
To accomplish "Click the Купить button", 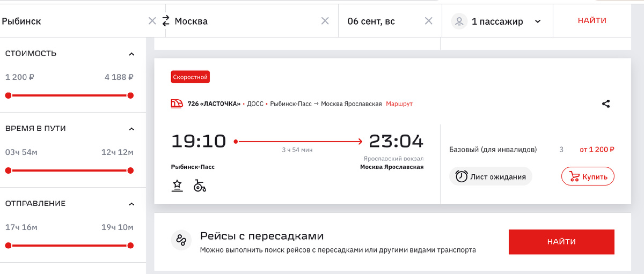I will coord(588,176).
